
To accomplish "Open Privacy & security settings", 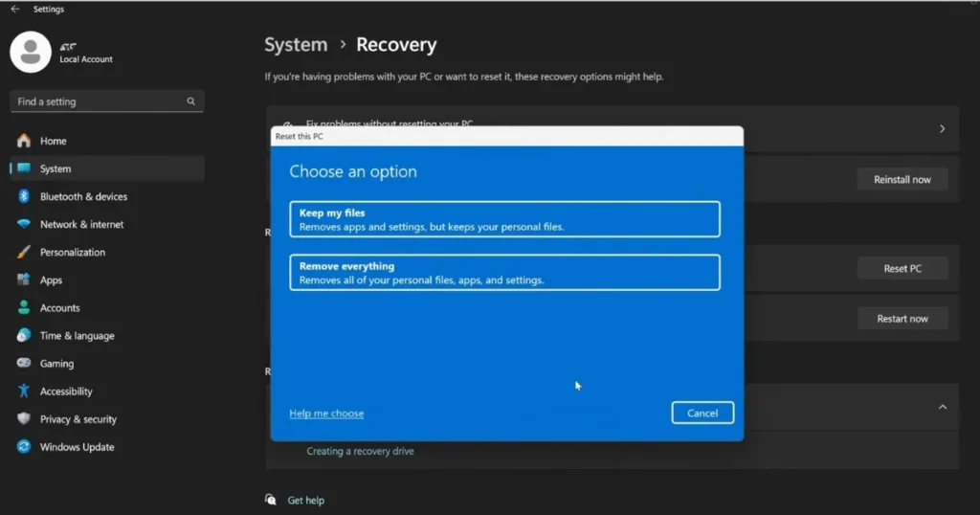I will [107, 418].
